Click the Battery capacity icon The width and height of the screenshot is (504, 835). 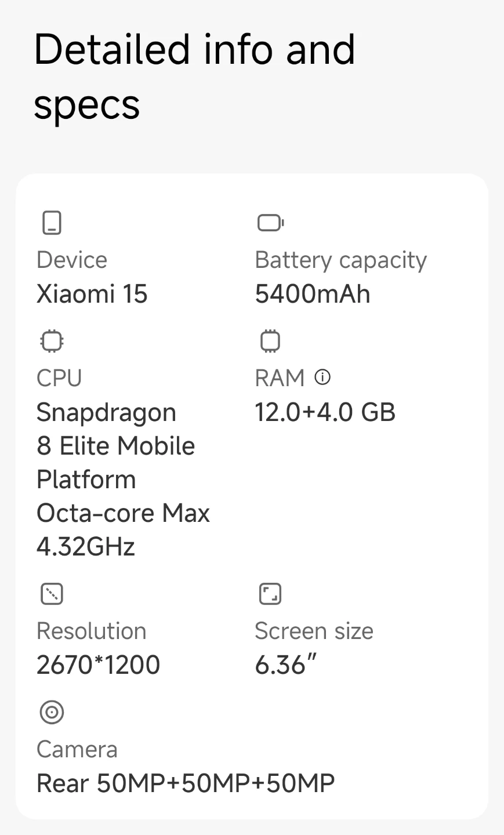[270, 223]
